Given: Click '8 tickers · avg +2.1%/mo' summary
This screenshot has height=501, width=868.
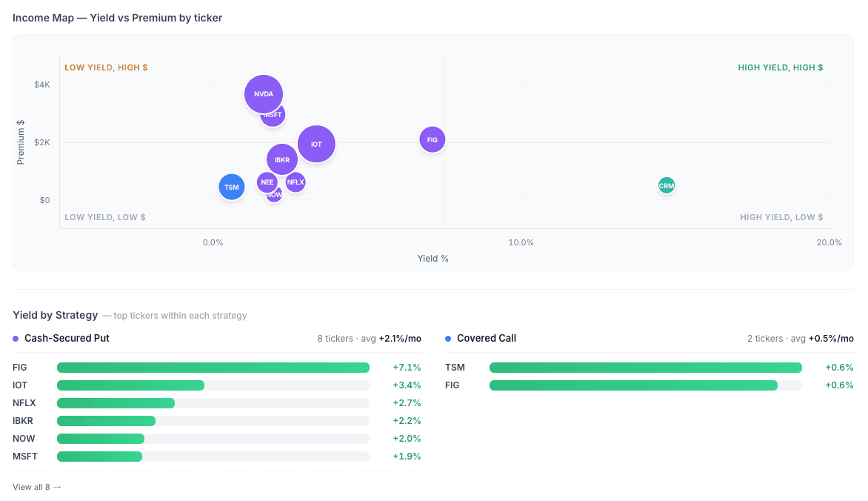Looking at the screenshot, I should pos(370,339).
